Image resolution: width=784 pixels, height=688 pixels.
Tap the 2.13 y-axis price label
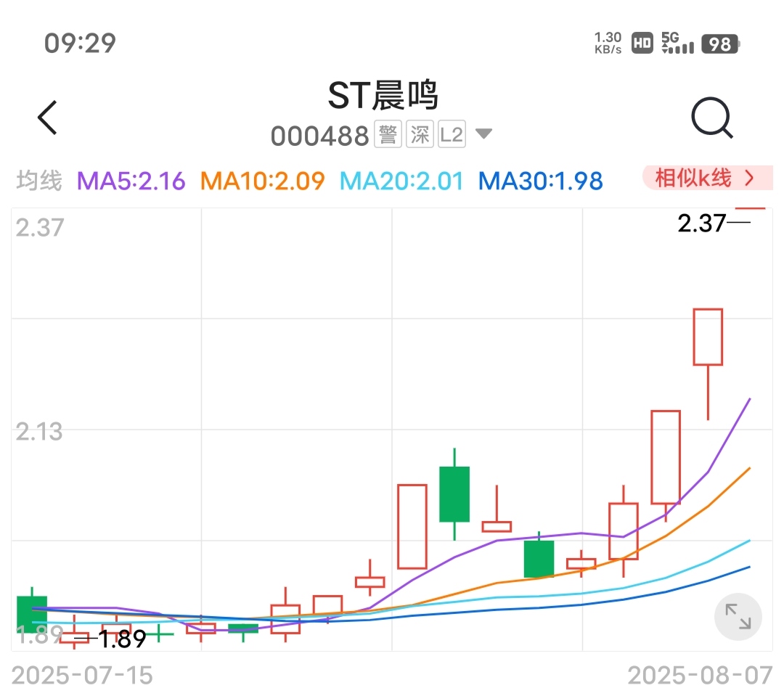coord(39,432)
